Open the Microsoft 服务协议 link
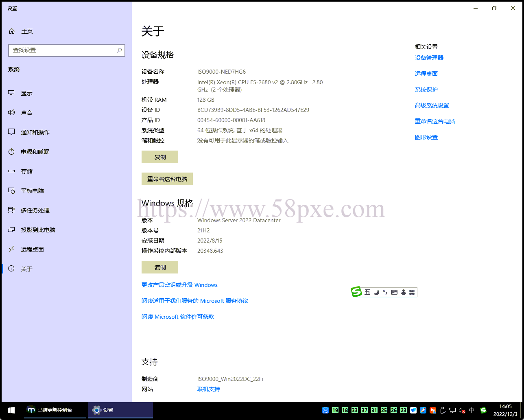The width and height of the screenshot is (524, 420). [195, 301]
